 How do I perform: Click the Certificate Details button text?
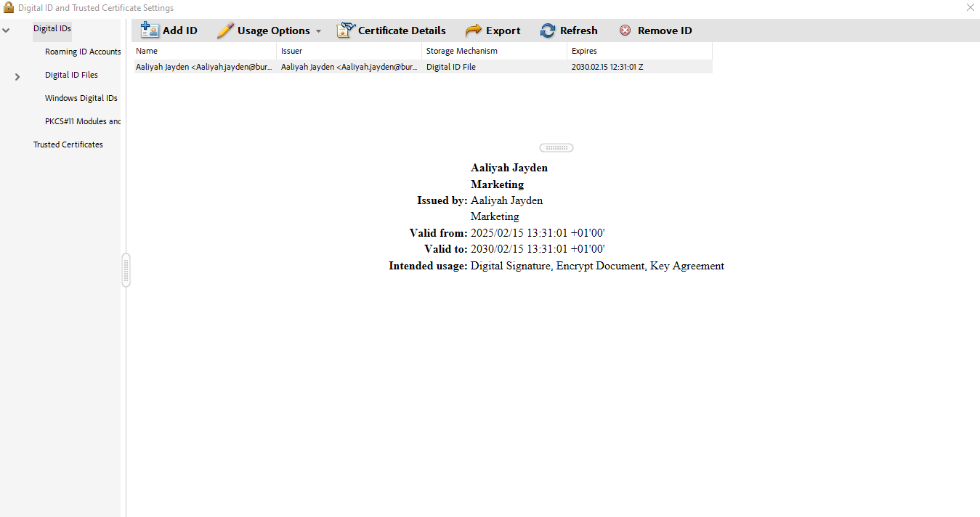(x=402, y=30)
